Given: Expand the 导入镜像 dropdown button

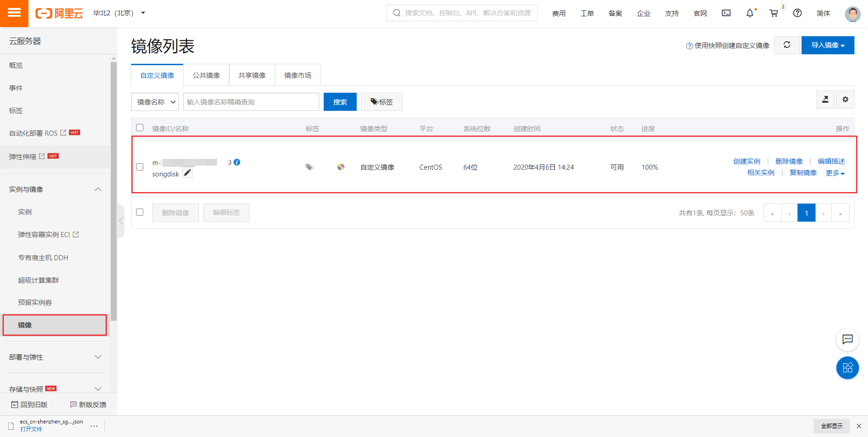Looking at the screenshot, I should point(828,45).
